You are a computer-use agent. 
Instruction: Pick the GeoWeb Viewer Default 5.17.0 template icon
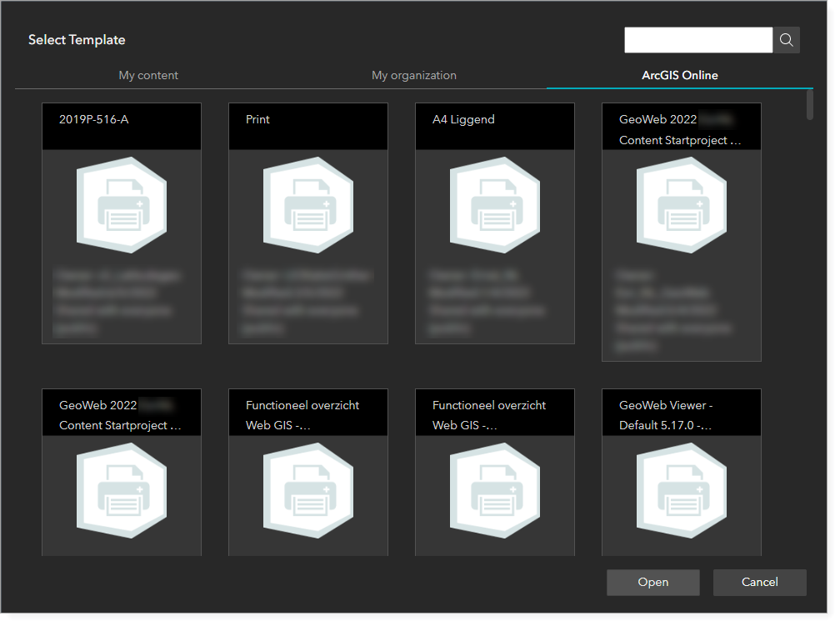681,492
